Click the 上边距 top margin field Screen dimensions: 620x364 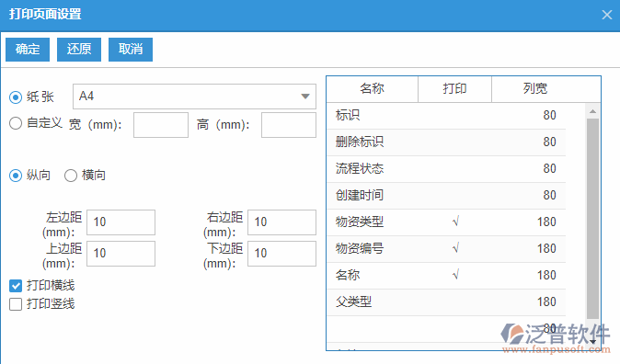point(121,254)
